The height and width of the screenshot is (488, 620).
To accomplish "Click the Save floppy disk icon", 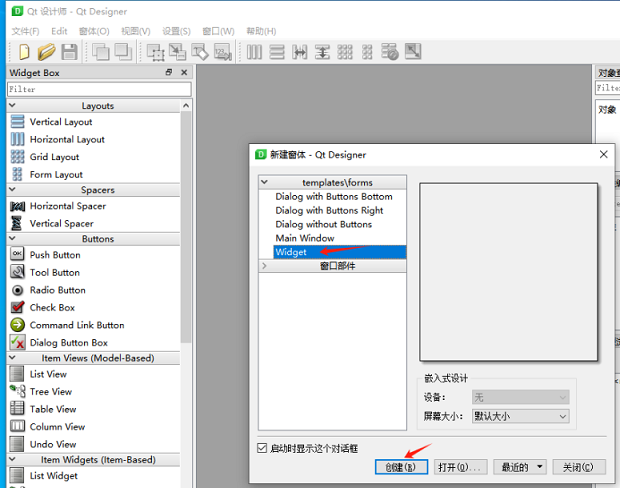I will (69, 52).
